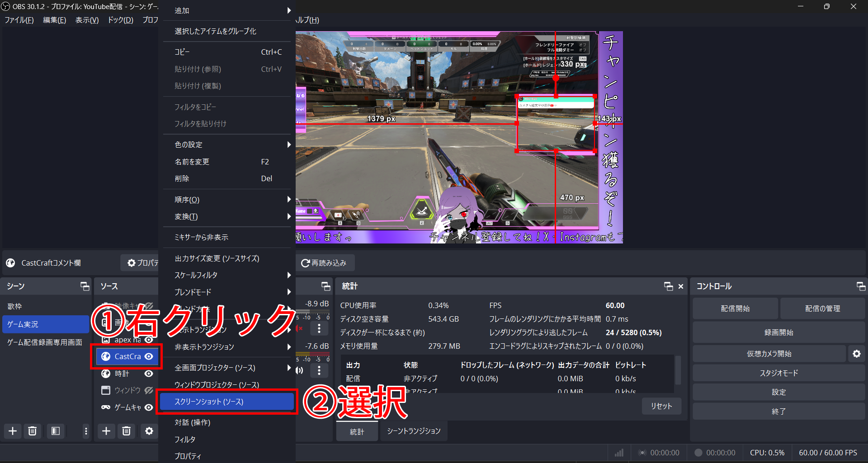This screenshot has height=463, width=868.
Task: Show the 映像キャ source via eye icon
Action: [x=149, y=306]
